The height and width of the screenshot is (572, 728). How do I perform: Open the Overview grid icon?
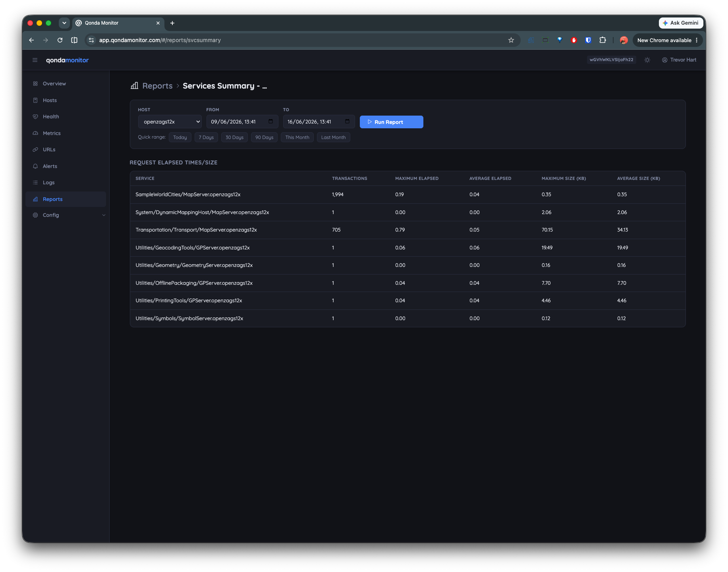click(x=35, y=84)
